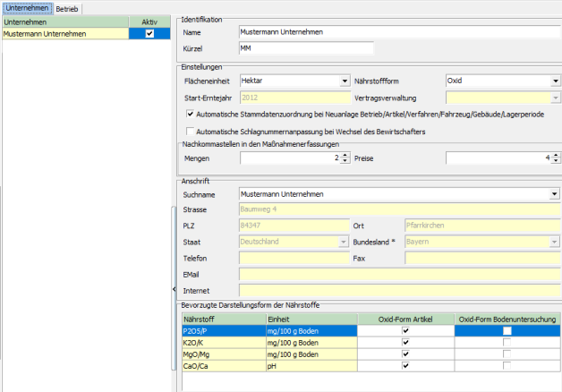The width and height of the screenshot is (562, 392).
Task: Open the Flächeneinheit dropdown
Action: point(344,81)
